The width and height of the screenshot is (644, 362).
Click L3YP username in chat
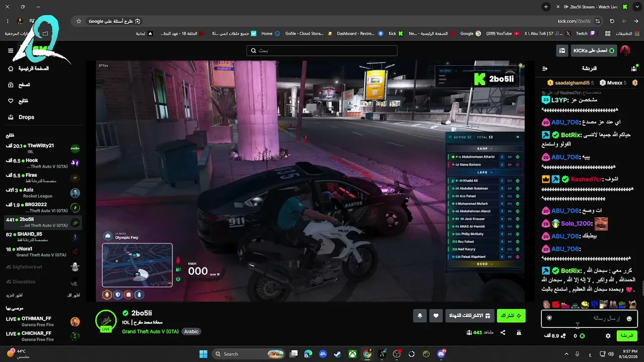559,100
